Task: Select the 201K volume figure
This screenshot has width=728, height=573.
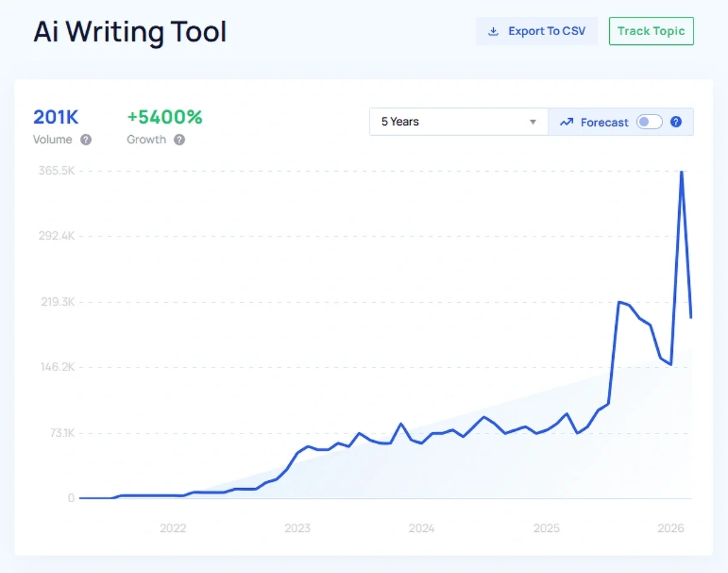Action: 55,118
